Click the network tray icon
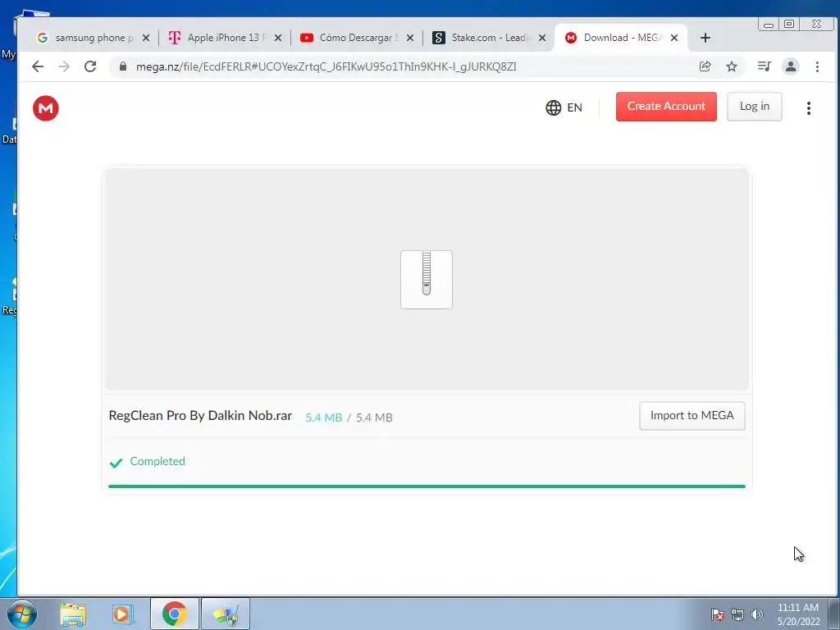840x630 pixels. [x=737, y=614]
